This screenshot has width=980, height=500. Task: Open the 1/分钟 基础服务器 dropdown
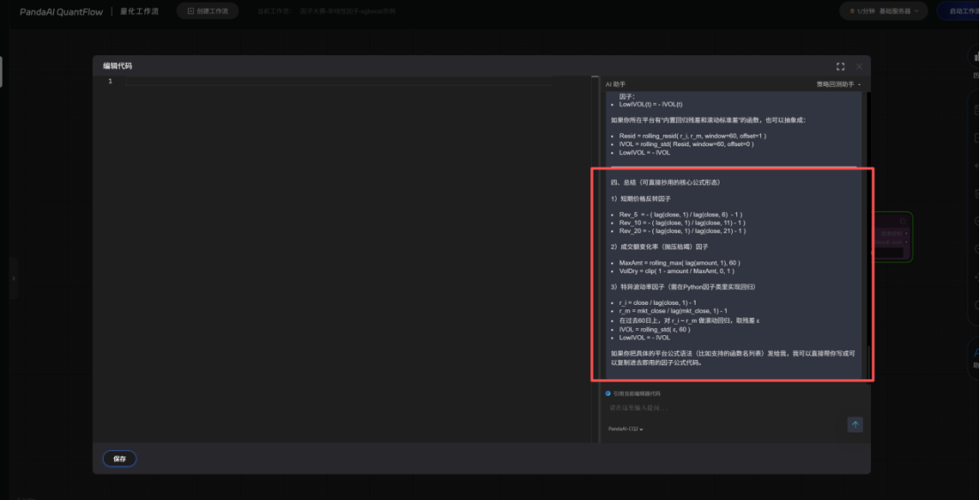[x=883, y=12]
